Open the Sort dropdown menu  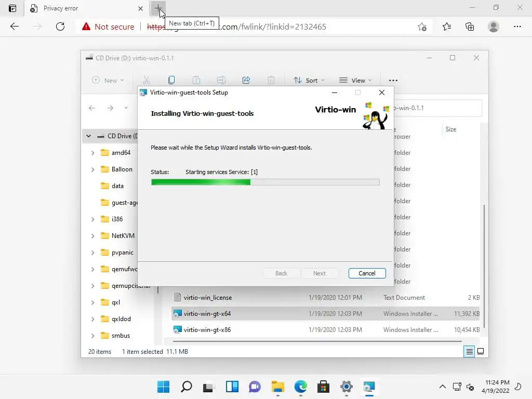pos(309,80)
